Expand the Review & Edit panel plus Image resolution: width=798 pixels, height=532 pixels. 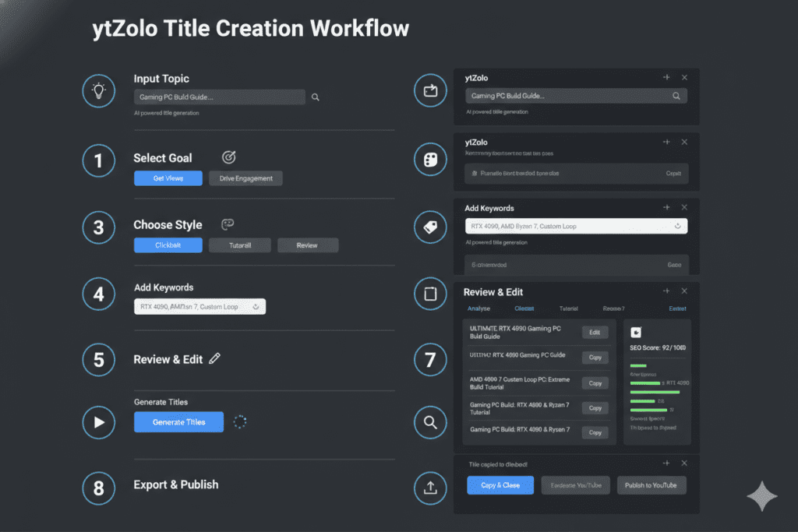666,291
